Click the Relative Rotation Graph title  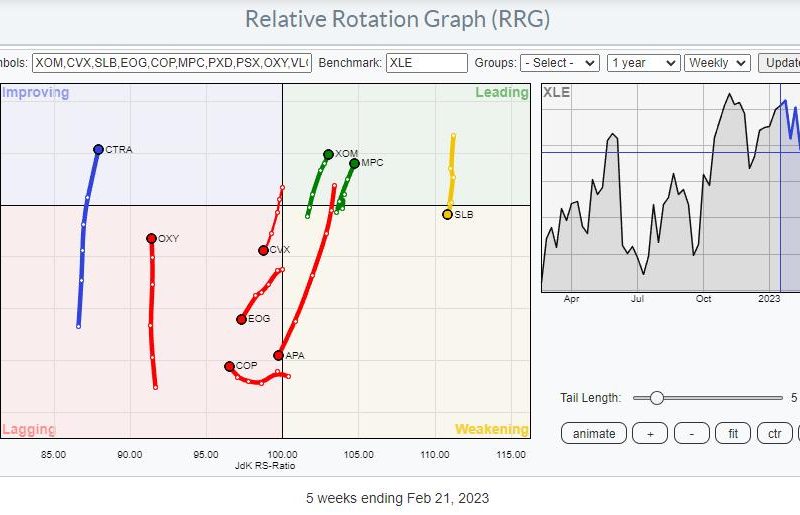(x=397, y=19)
